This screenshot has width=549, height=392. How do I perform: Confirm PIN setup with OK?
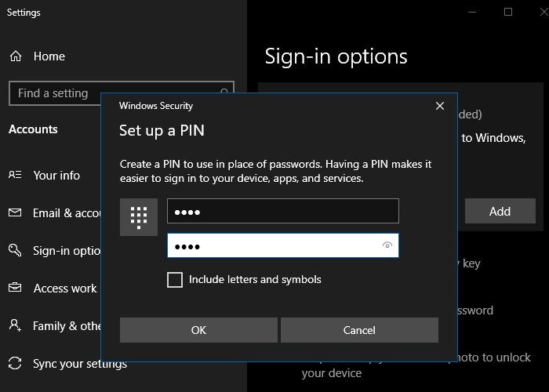click(x=198, y=330)
